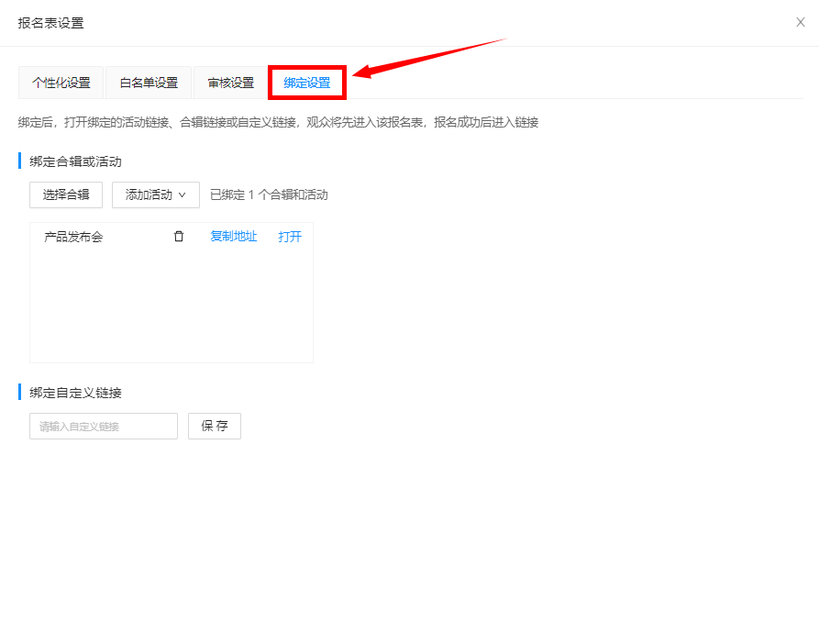Delete the 产品发布会 binding with trash icon

(179, 237)
